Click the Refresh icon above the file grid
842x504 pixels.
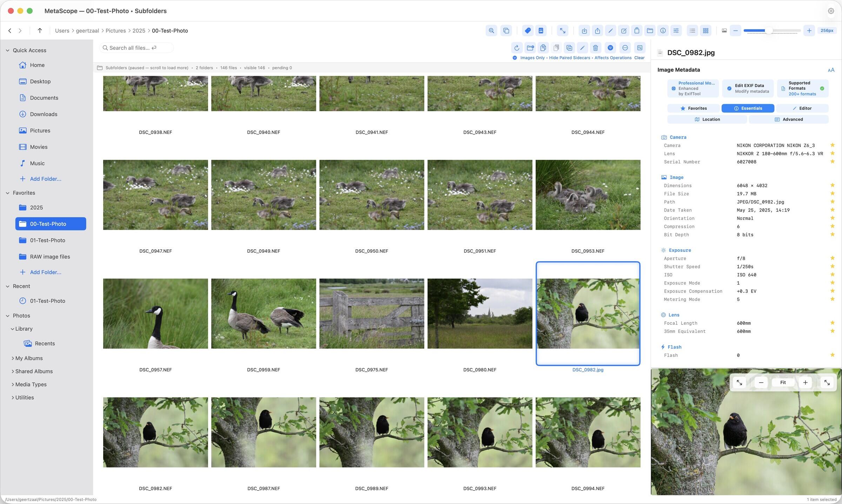516,48
